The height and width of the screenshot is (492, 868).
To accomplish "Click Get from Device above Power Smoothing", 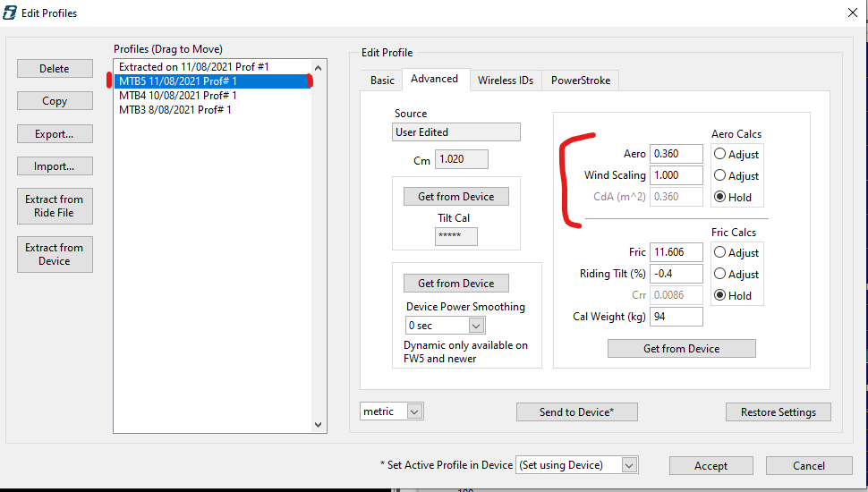I will (x=456, y=284).
